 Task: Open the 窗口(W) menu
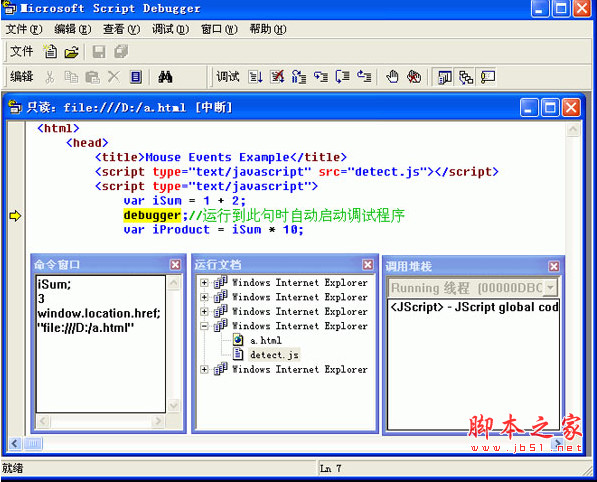[x=219, y=29]
